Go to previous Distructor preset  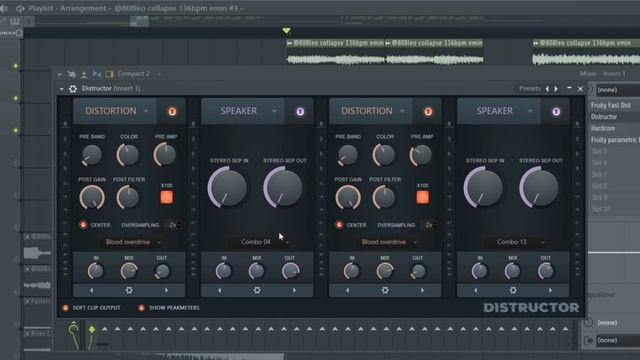pos(547,89)
